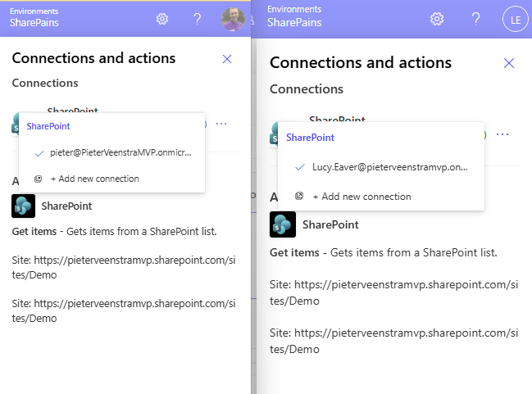
Task: Click Connections and actions title on left
Action: click(93, 58)
